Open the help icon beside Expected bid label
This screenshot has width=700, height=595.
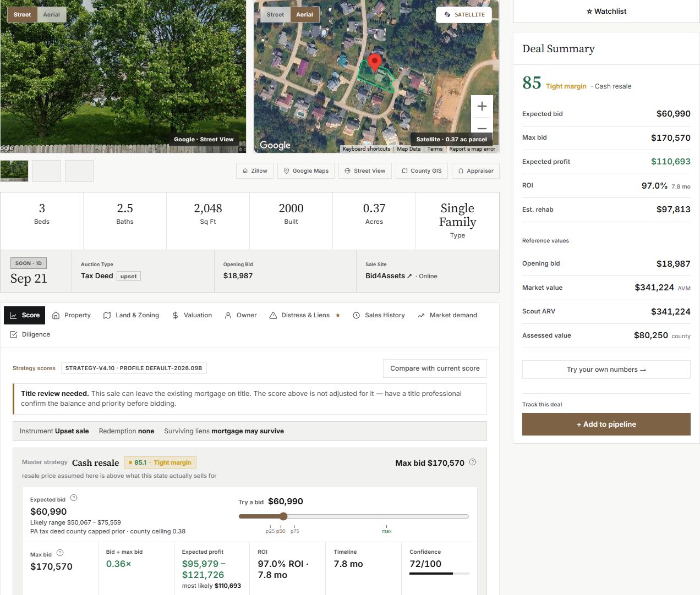[x=74, y=498]
